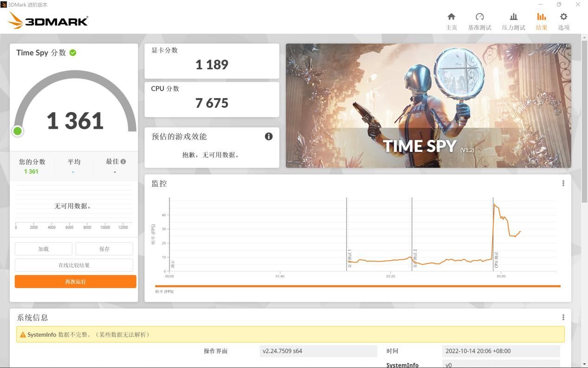Screen dimensions: 588x368
Task: Click the green validation checkmark icon
Action: click(x=73, y=53)
